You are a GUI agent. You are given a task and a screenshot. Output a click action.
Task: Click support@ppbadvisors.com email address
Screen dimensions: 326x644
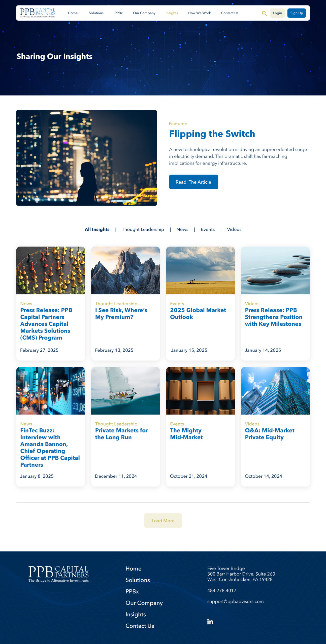click(x=235, y=601)
